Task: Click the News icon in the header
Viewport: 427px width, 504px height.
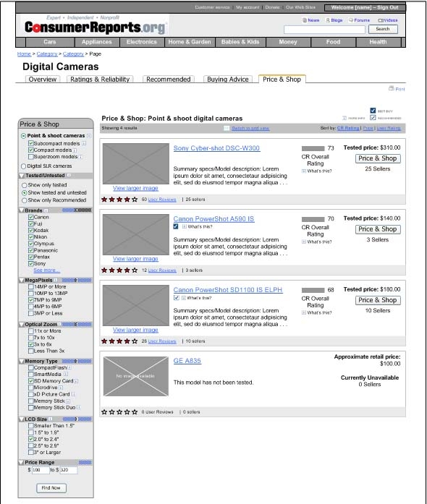Action: [x=305, y=20]
